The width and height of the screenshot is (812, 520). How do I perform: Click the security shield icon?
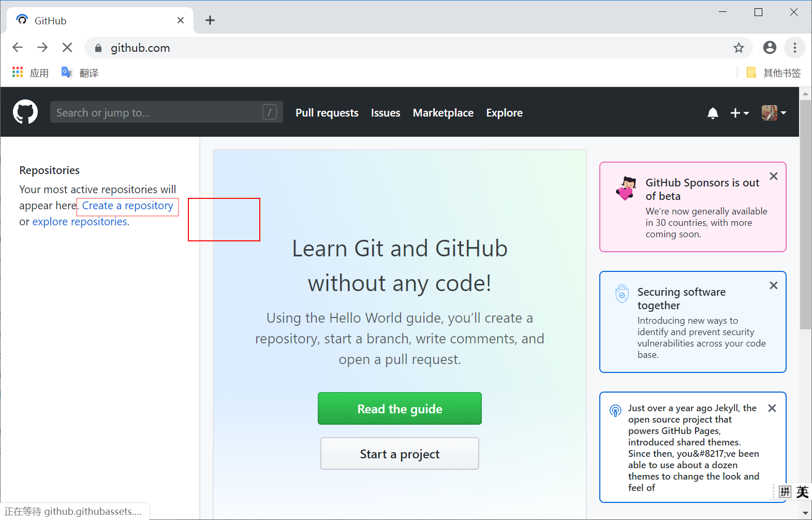point(622,294)
